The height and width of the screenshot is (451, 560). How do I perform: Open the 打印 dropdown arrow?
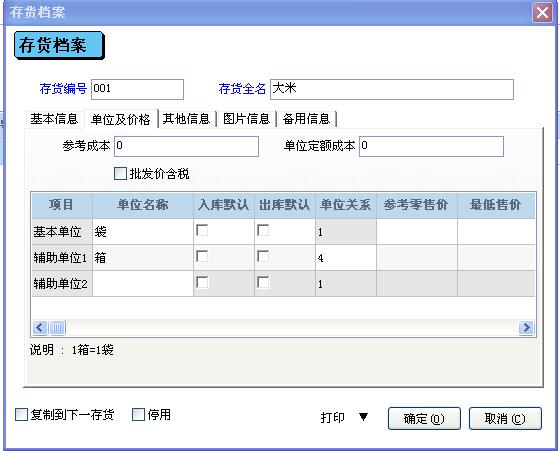pyautogui.click(x=364, y=417)
